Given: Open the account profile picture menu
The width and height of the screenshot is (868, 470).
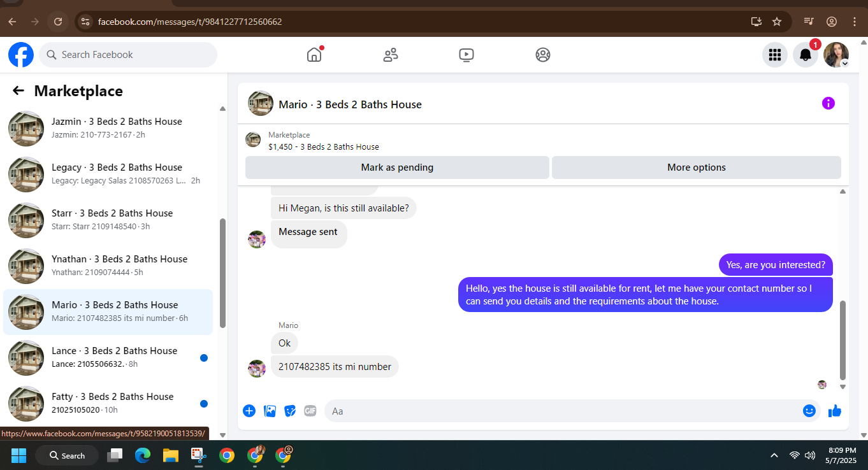Looking at the screenshot, I should (836, 55).
